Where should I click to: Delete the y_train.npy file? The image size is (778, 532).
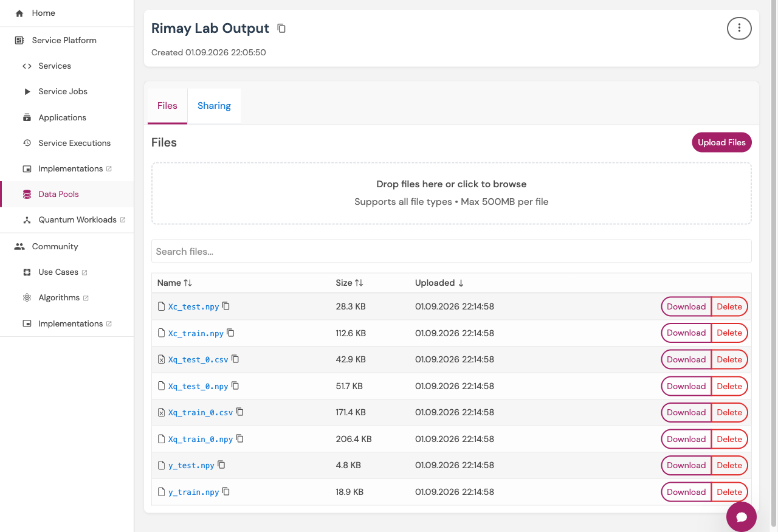729,492
